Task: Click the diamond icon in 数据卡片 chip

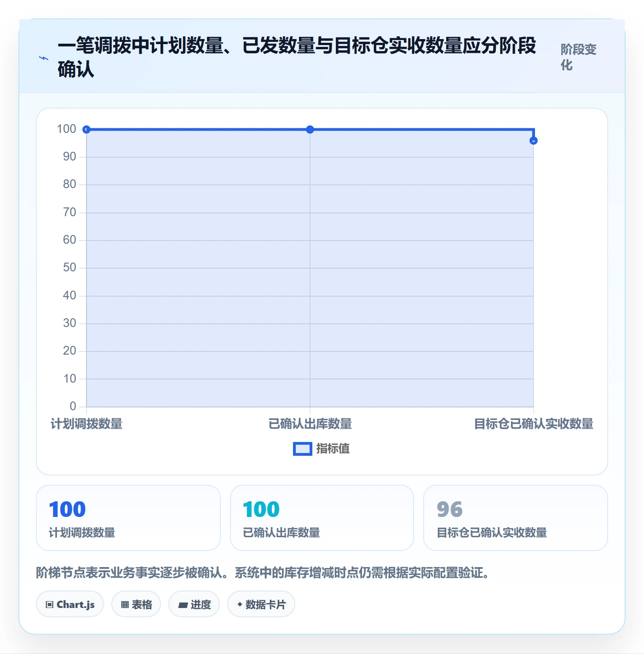Action: (240, 604)
